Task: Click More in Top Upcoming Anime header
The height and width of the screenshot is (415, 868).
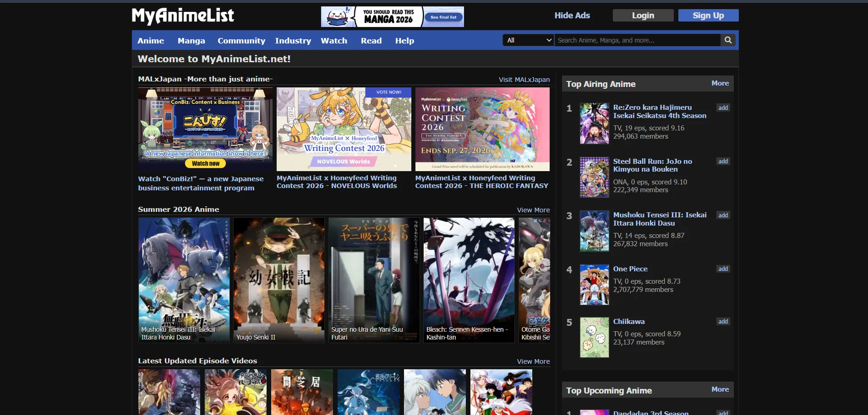Action: (x=720, y=389)
